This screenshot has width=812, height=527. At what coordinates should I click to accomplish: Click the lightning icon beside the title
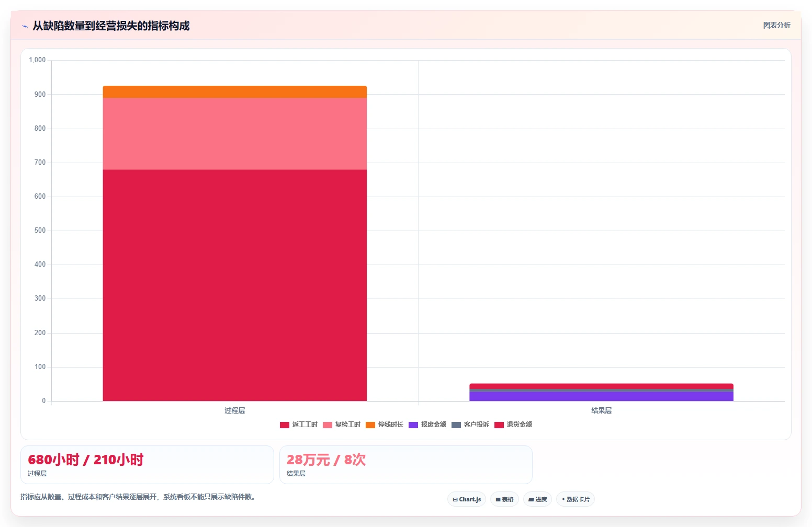(25, 26)
